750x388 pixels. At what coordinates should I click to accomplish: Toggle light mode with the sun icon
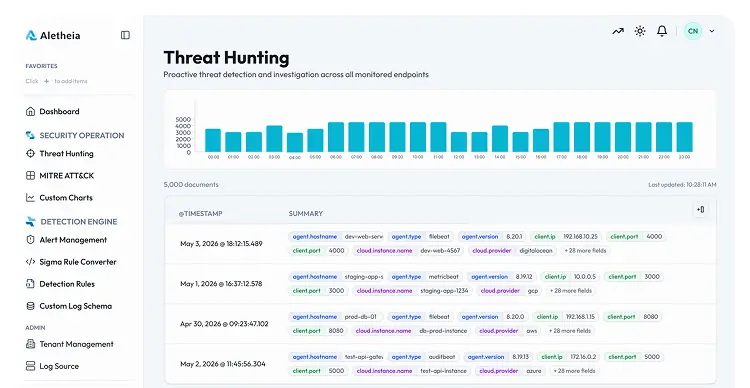click(x=640, y=31)
